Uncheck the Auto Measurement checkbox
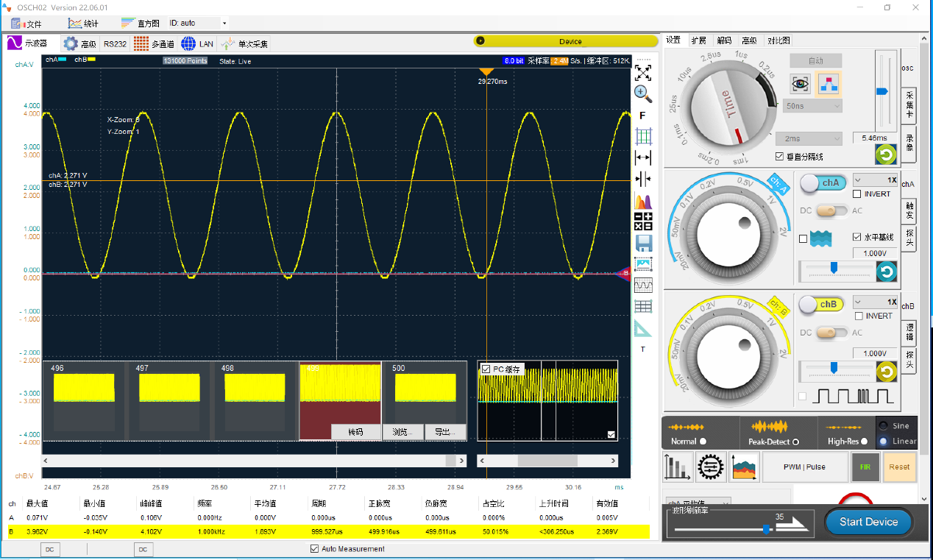The width and height of the screenshot is (933, 560). click(315, 549)
